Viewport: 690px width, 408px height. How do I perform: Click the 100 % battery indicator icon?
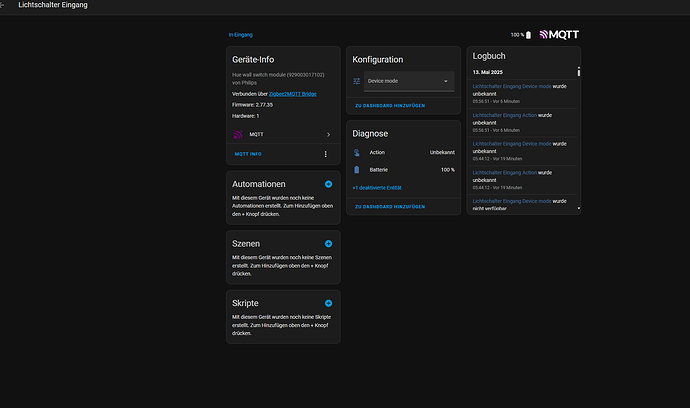click(528, 35)
